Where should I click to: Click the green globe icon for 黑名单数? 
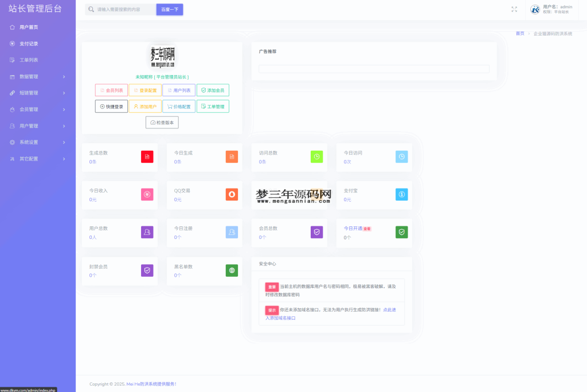click(x=232, y=271)
